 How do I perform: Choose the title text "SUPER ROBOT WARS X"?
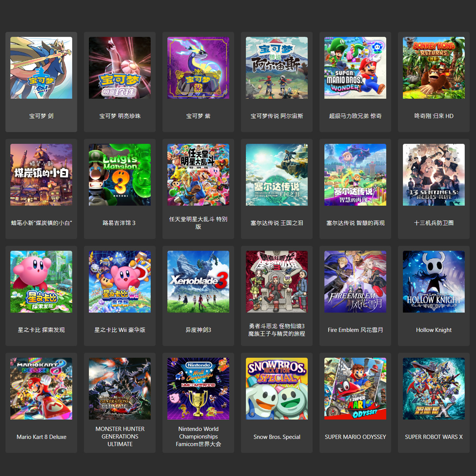click(434, 437)
